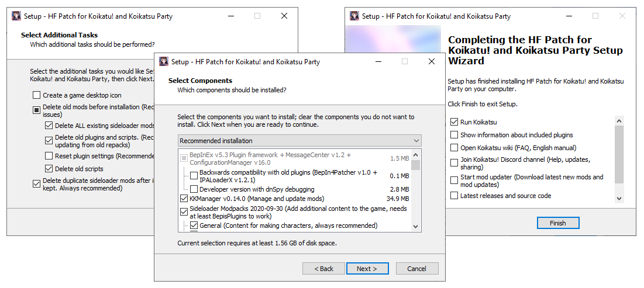
Task: Uncheck the Run Koikatsu option
Action: (454, 122)
